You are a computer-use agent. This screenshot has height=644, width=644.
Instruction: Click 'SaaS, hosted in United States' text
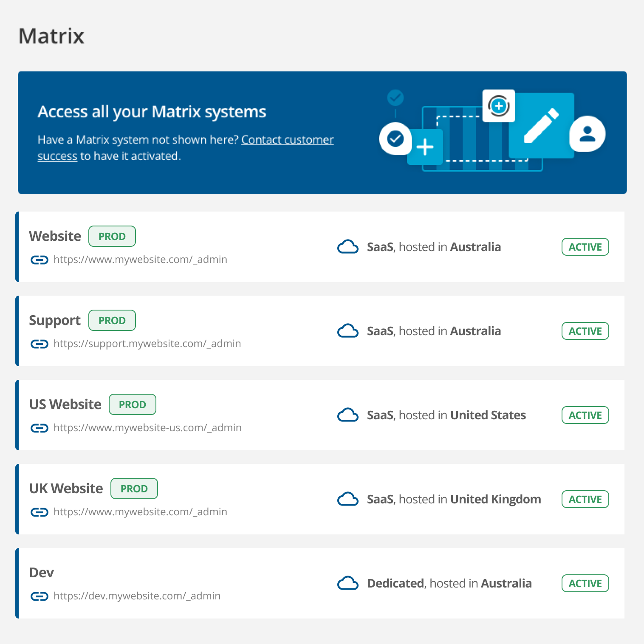(x=446, y=415)
